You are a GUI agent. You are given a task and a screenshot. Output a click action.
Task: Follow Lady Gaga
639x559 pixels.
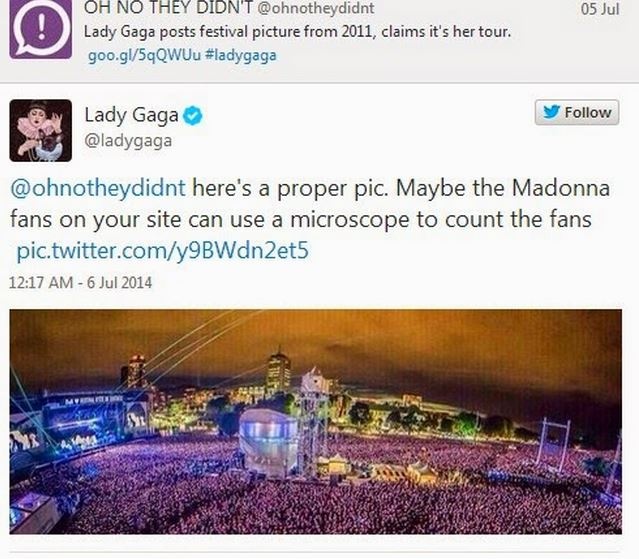pos(577,112)
